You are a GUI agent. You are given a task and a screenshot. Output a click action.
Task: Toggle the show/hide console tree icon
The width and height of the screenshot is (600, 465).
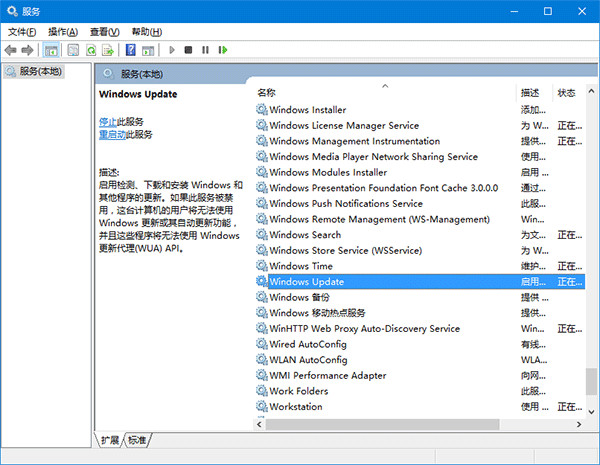click(x=51, y=50)
